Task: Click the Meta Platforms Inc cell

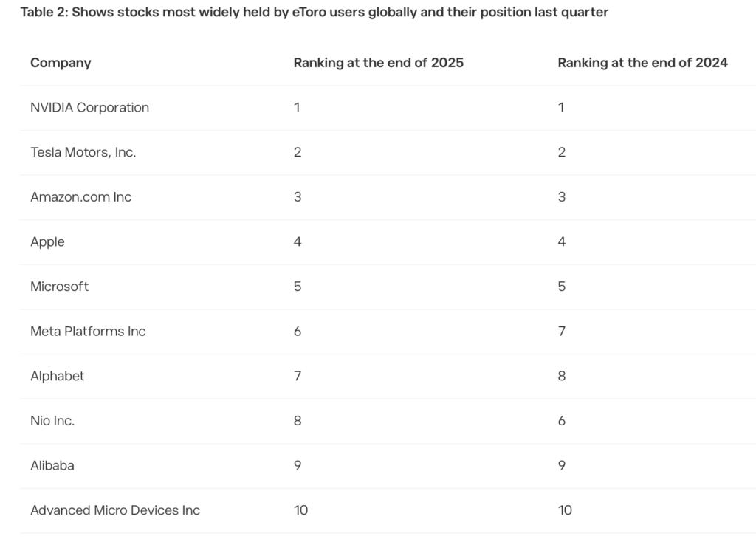Action: point(88,332)
